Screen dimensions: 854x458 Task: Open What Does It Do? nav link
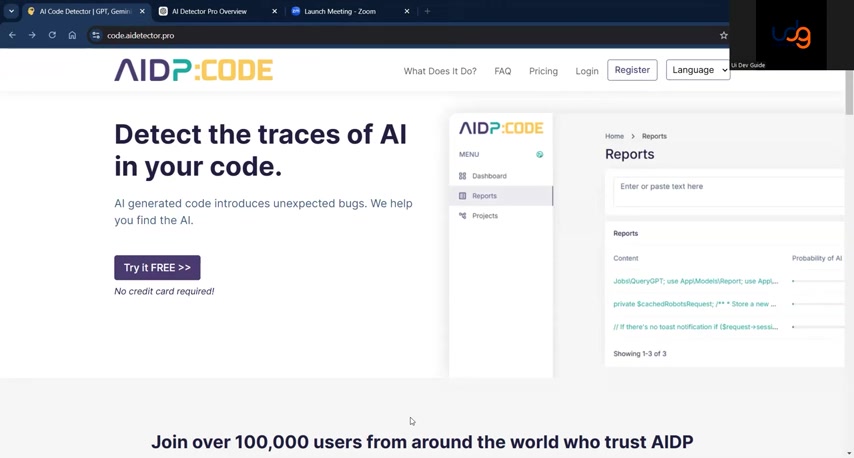click(x=440, y=71)
